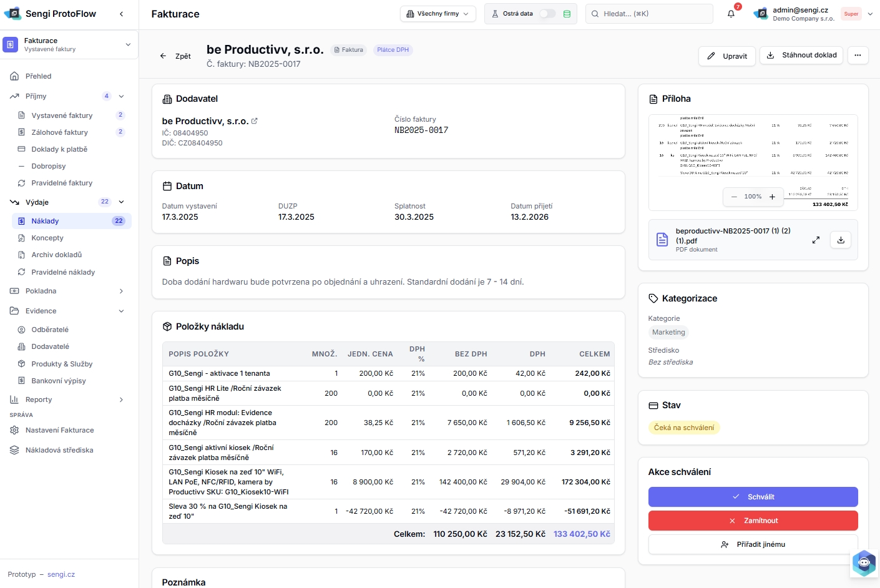Toggle the Ostrá data switch
The image size is (880, 588).
(547, 14)
